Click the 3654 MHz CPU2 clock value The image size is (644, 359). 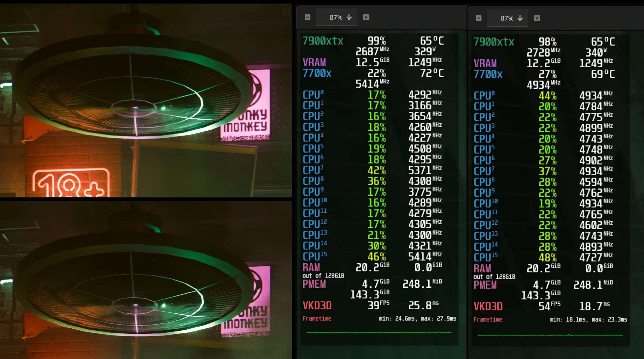425,116
